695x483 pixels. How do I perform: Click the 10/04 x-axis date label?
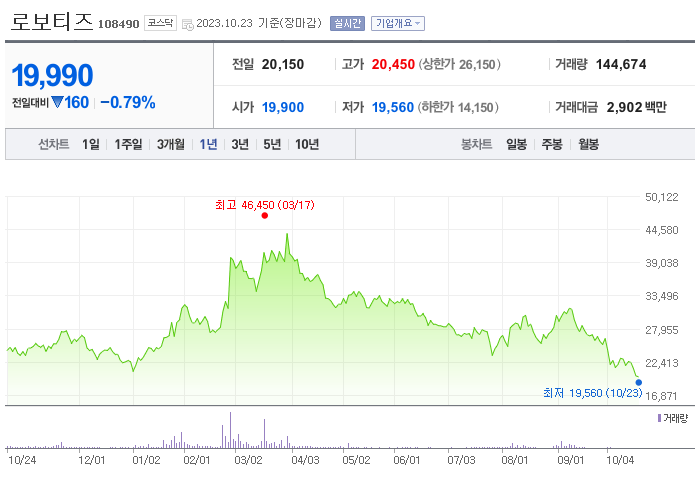point(620,460)
